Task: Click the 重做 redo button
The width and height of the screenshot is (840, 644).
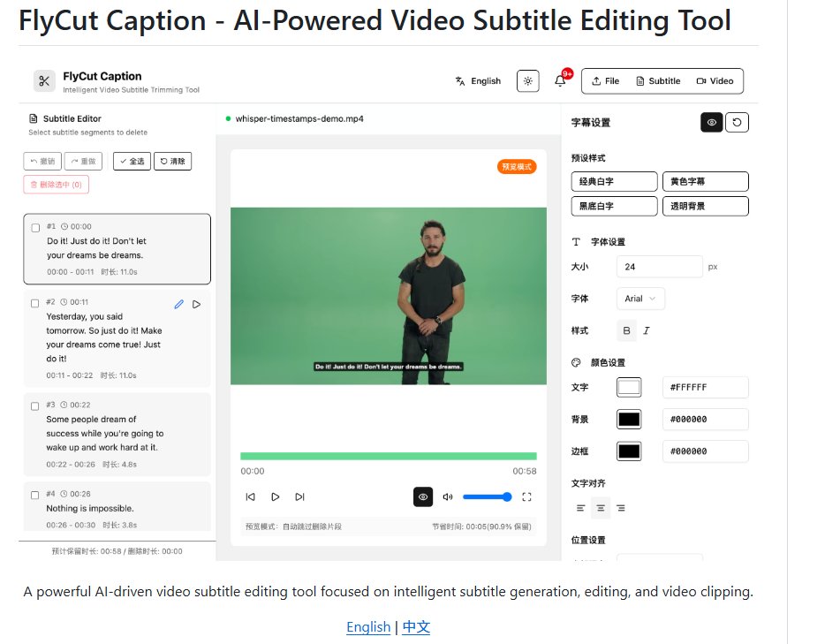Action: tap(83, 162)
